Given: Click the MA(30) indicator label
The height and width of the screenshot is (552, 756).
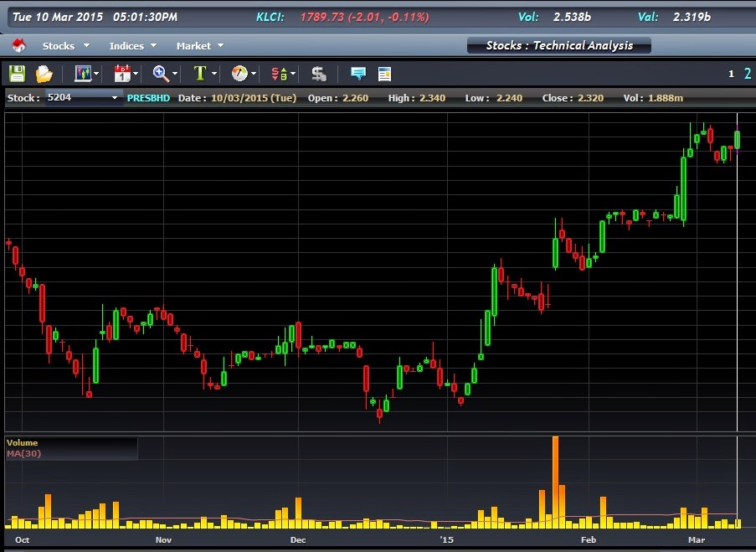Looking at the screenshot, I should (x=24, y=453).
